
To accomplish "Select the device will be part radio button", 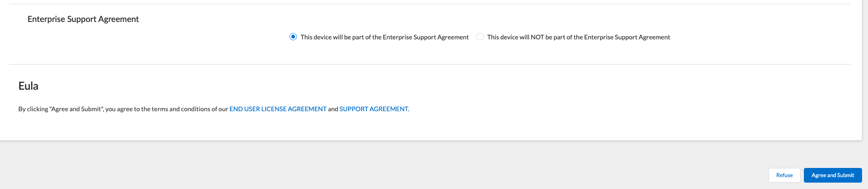I will (x=293, y=37).
